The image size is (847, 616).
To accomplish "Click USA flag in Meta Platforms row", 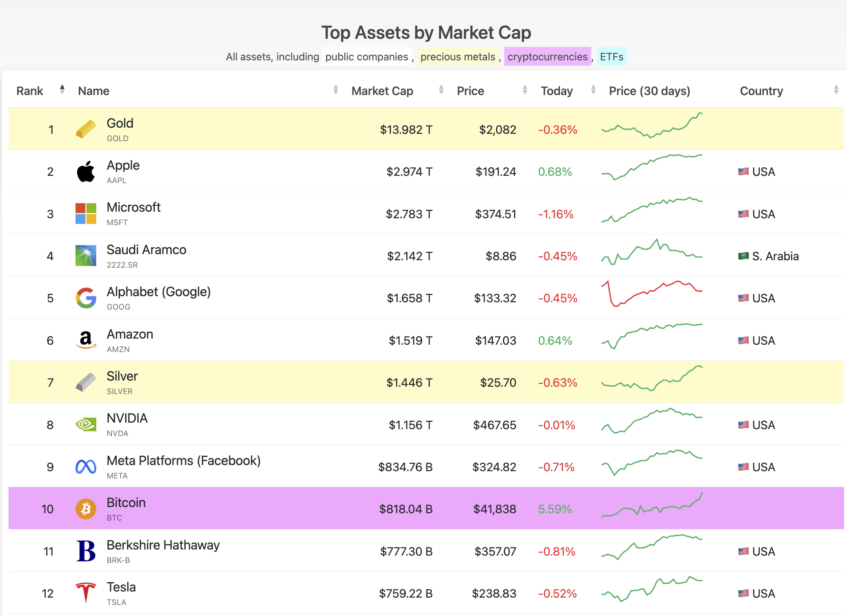I will point(743,467).
